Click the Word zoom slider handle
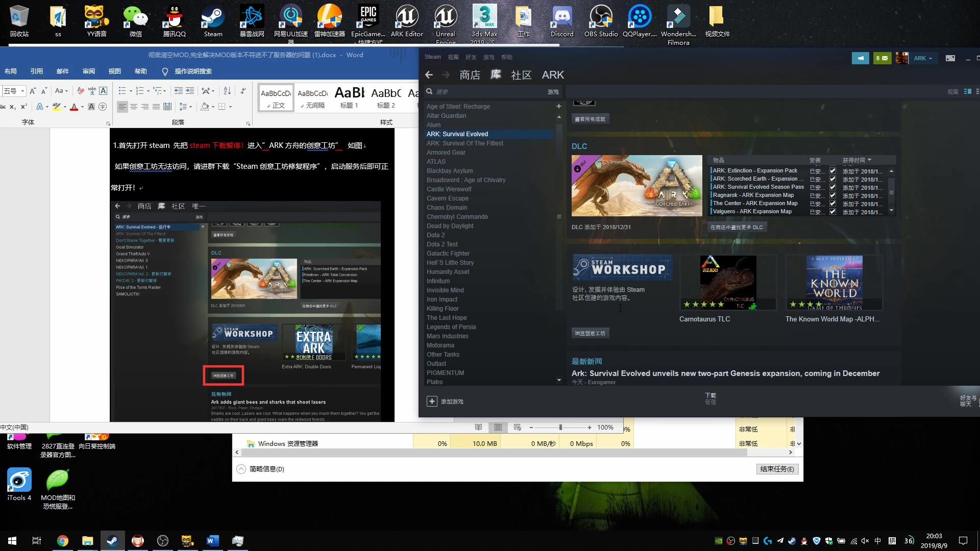The height and width of the screenshot is (551, 980). (x=560, y=428)
